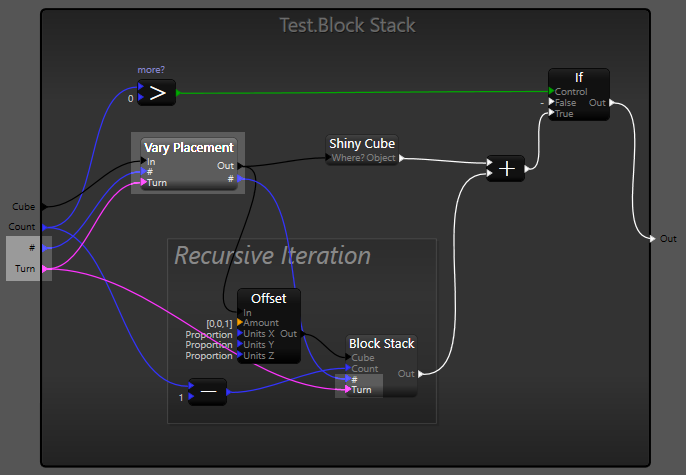The image size is (686, 475).
Task: Click the greater-than comparison node
Action: [156, 93]
